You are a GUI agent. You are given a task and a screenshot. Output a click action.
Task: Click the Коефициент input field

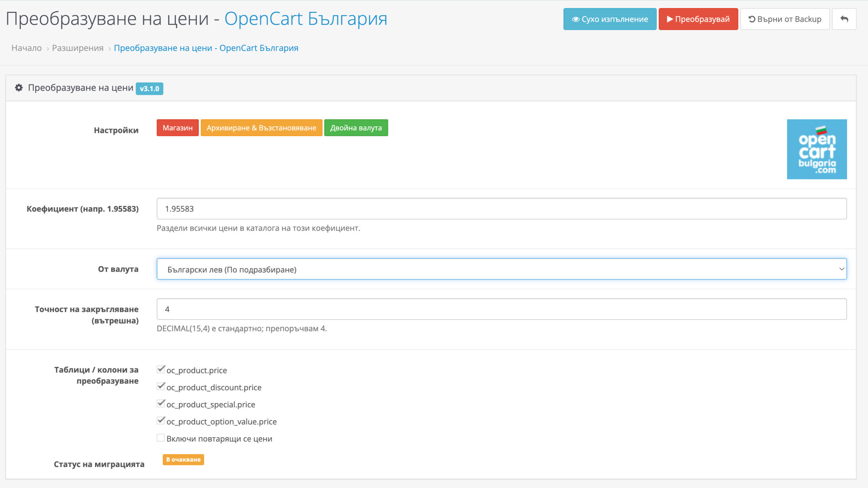pos(501,209)
